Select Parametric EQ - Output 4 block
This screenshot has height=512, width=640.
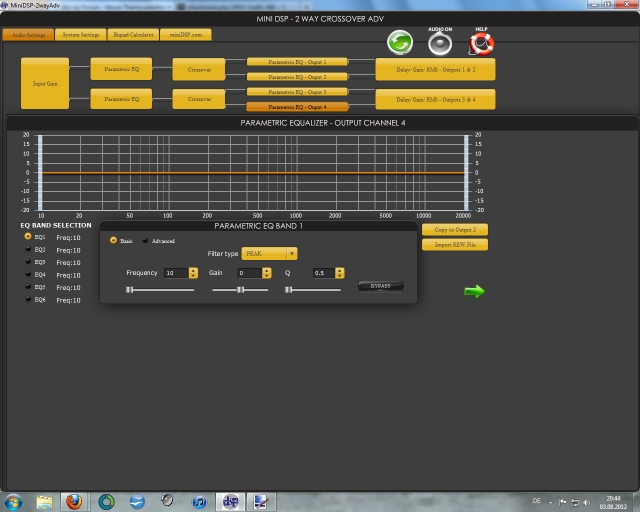297,107
